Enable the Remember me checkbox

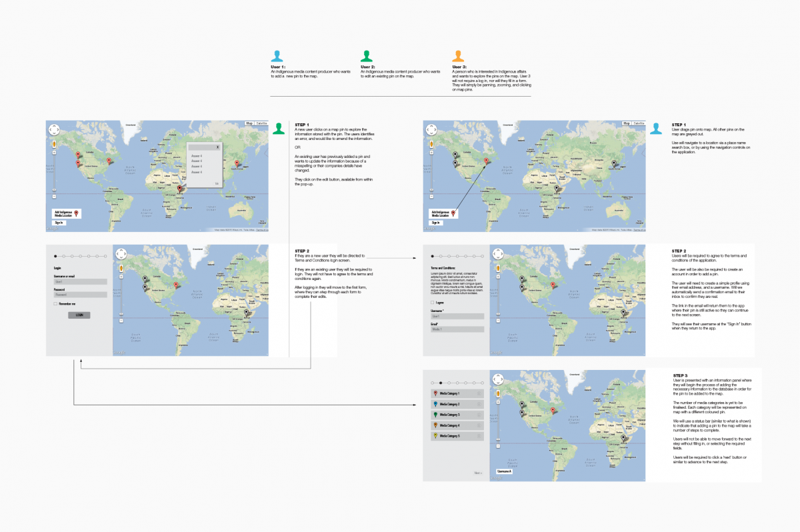55,303
